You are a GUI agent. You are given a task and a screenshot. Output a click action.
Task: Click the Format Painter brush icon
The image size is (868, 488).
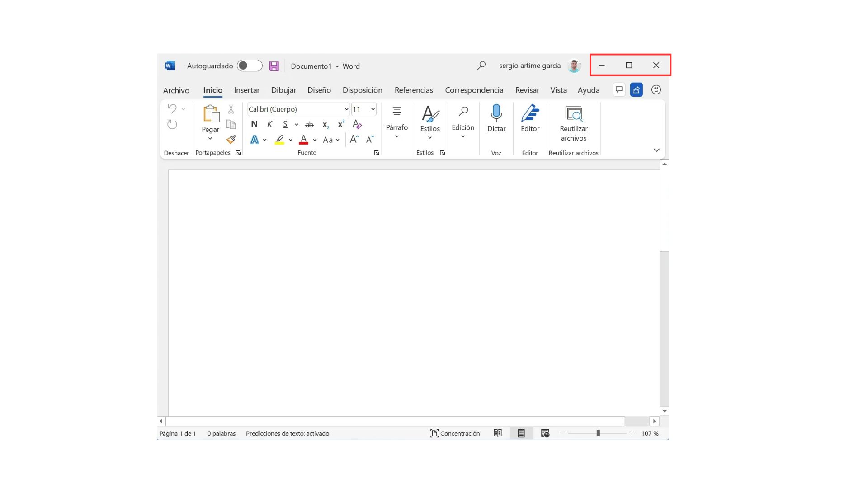(231, 139)
